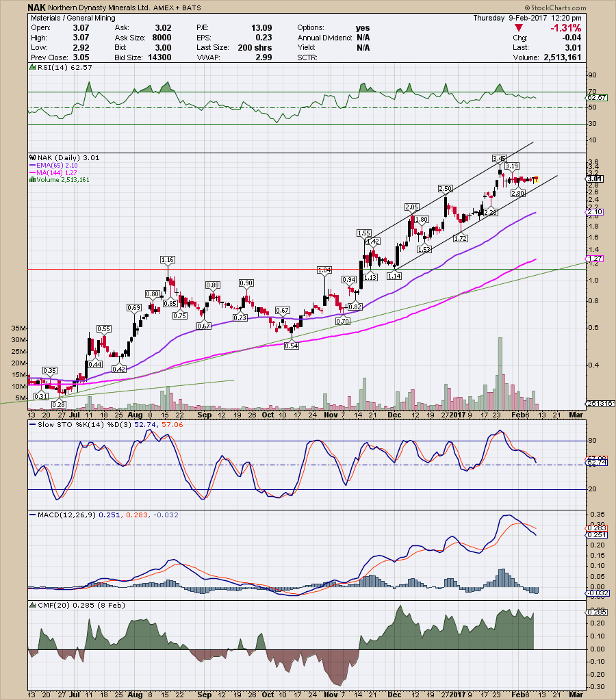
Task: Click the 2.50 high price annotation
Action: [446, 188]
